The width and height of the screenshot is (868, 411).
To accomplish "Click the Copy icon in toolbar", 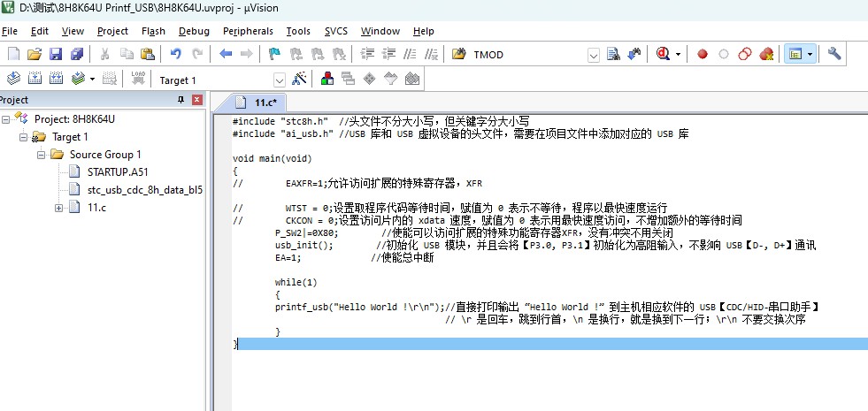I will [127, 54].
